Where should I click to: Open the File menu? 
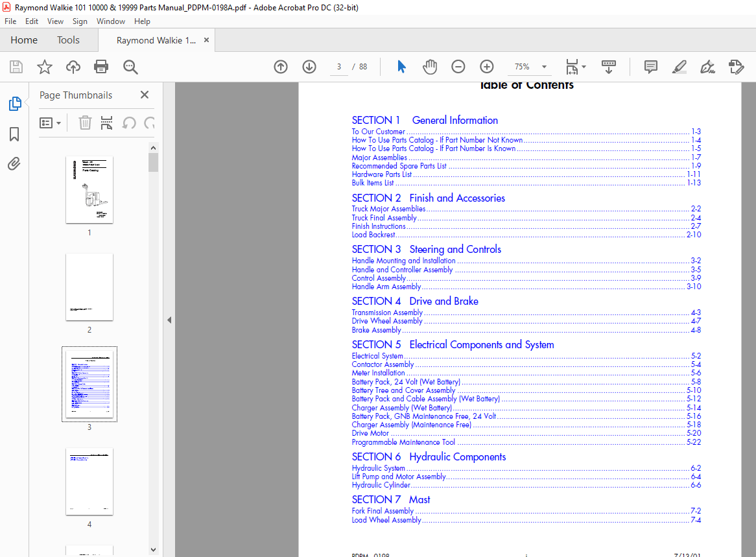point(10,21)
